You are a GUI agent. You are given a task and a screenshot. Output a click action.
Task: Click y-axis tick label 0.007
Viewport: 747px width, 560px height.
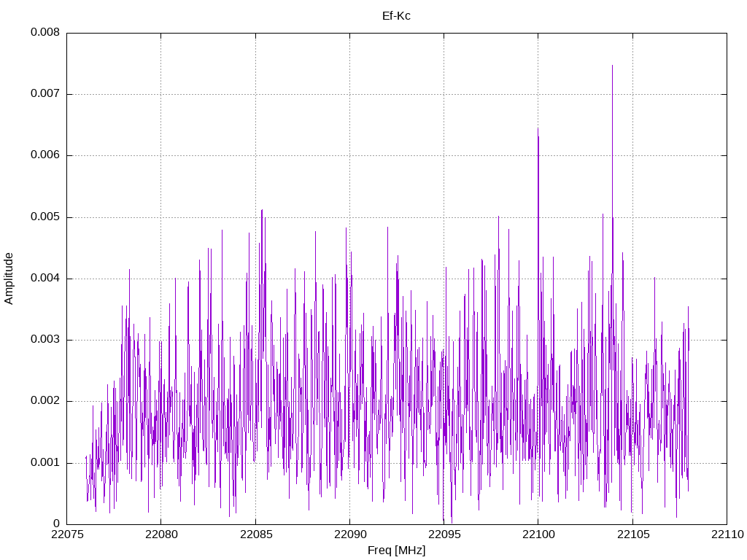click(45, 93)
